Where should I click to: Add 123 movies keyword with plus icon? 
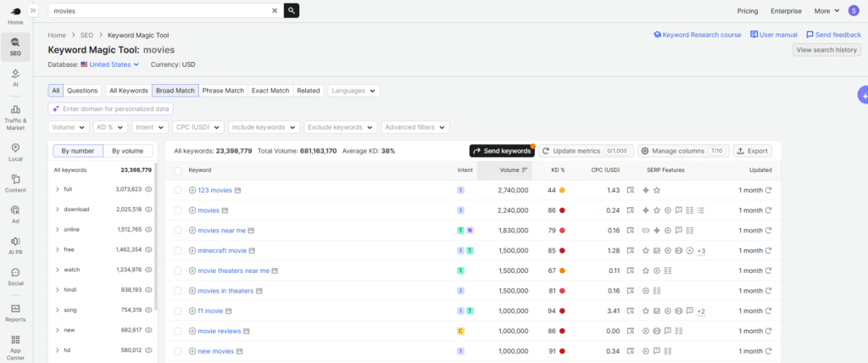(x=192, y=190)
